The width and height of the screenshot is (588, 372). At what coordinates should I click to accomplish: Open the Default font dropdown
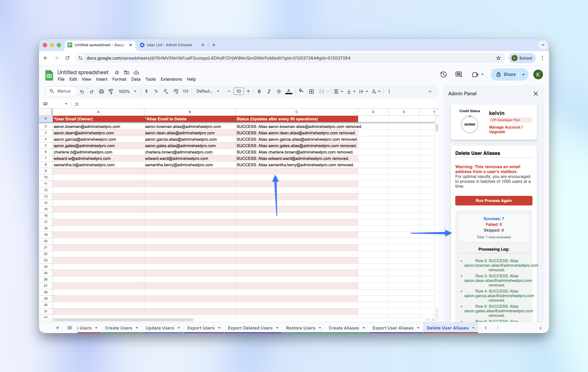(208, 91)
